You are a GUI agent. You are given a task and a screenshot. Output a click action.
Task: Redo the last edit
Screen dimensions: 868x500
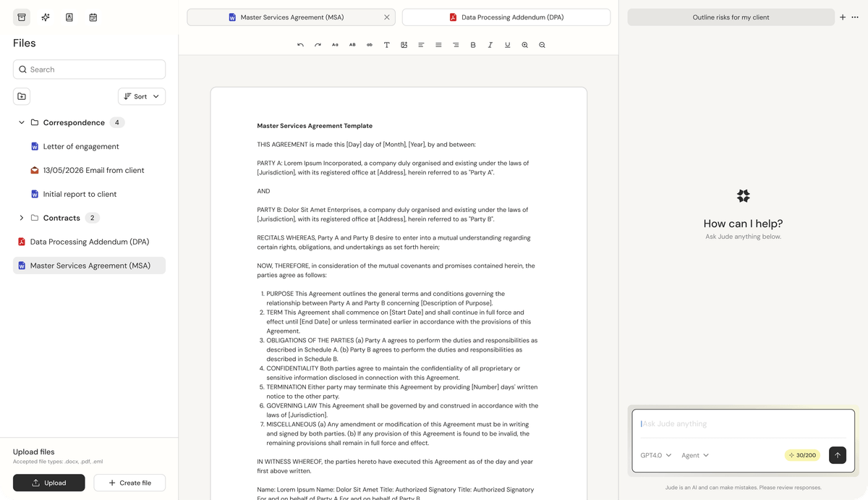pyautogui.click(x=318, y=45)
